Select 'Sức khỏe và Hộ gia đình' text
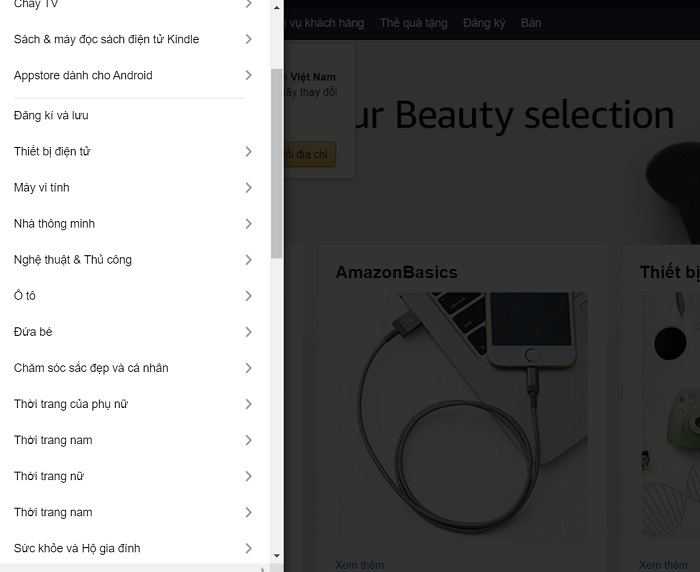 point(77,548)
